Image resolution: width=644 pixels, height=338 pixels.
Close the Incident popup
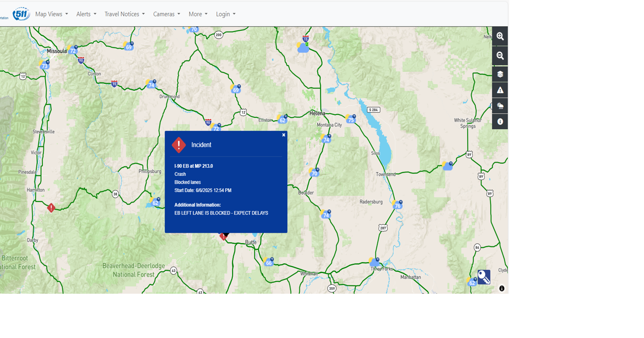click(284, 135)
